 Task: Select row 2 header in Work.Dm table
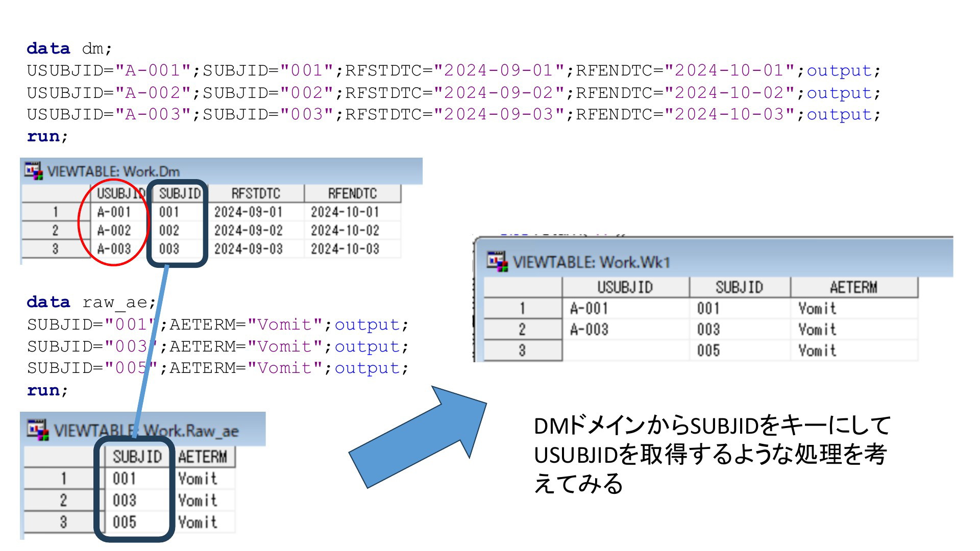[56, 230]
